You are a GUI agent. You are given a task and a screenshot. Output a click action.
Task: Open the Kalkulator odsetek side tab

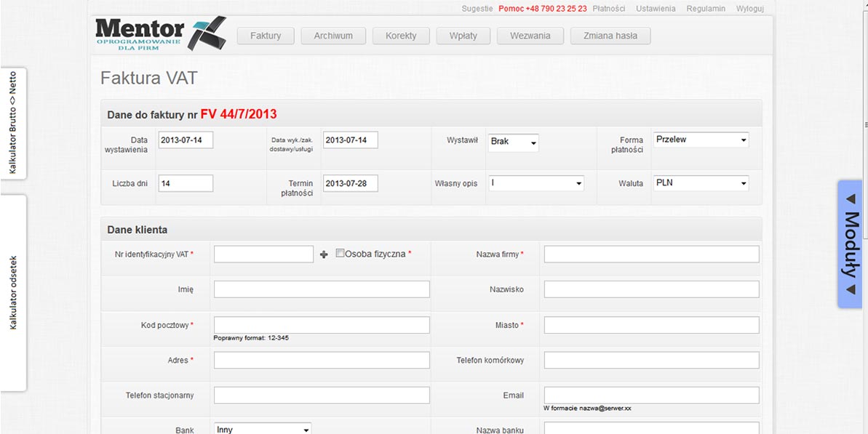[13, 292]
